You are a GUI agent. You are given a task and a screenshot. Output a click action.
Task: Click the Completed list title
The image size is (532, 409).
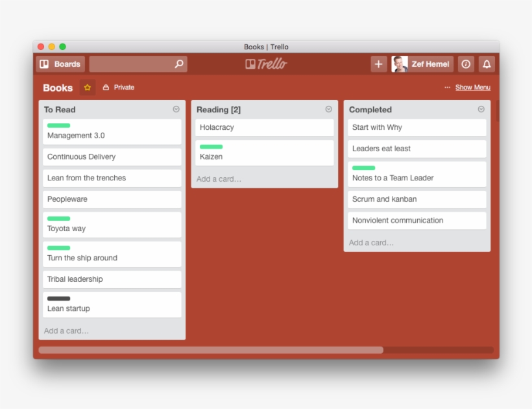[x=370, y=110]
